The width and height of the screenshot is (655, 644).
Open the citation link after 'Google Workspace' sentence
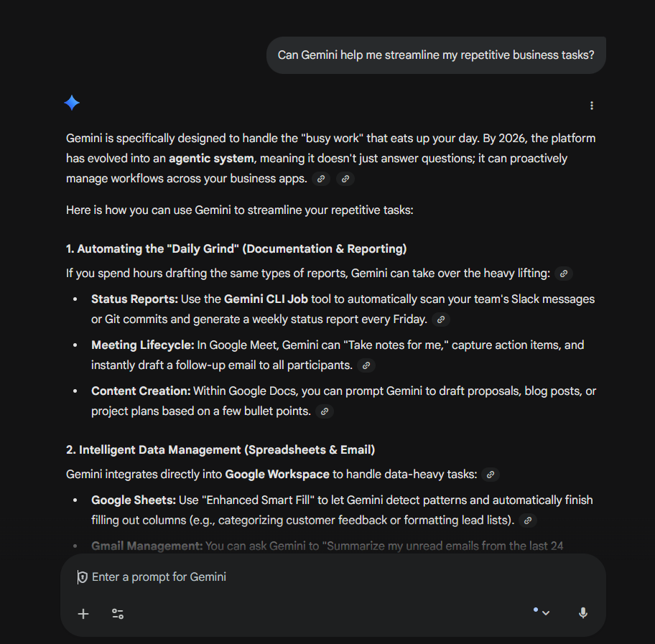[x=491, y=475]
